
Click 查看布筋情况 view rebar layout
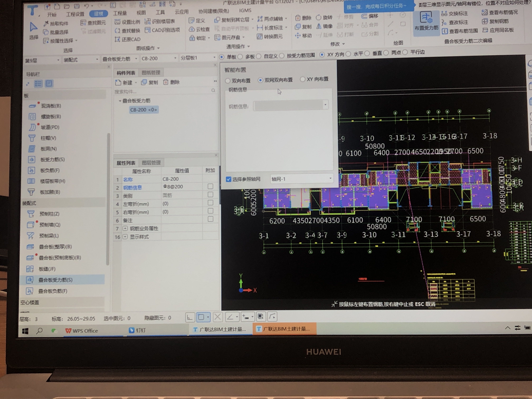click(x=500, y=12)
